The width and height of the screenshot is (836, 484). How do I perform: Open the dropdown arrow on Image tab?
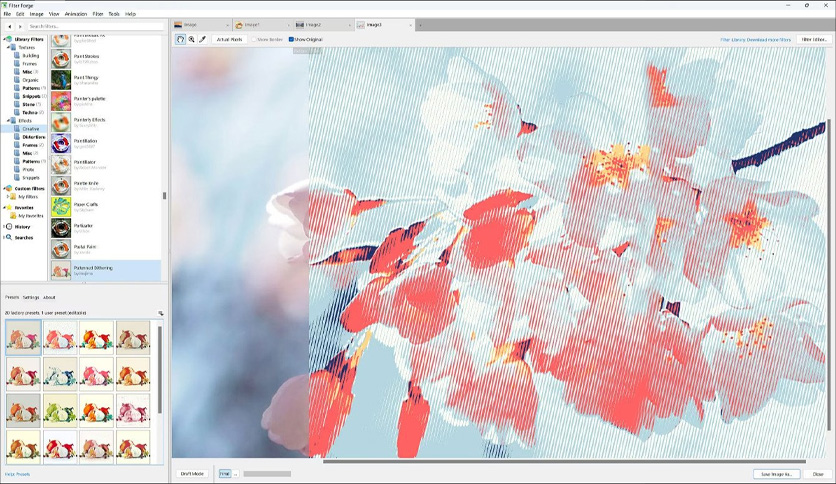(x=228, y=25)
